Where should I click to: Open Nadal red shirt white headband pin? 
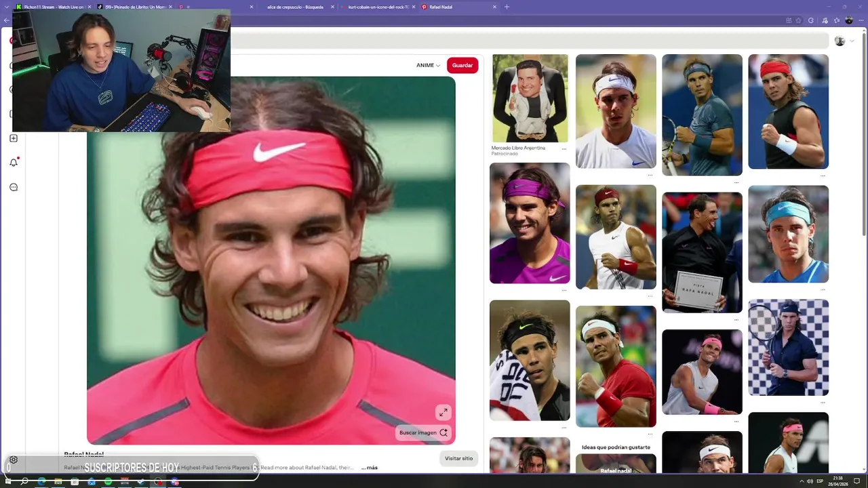[x=616, y=366]
